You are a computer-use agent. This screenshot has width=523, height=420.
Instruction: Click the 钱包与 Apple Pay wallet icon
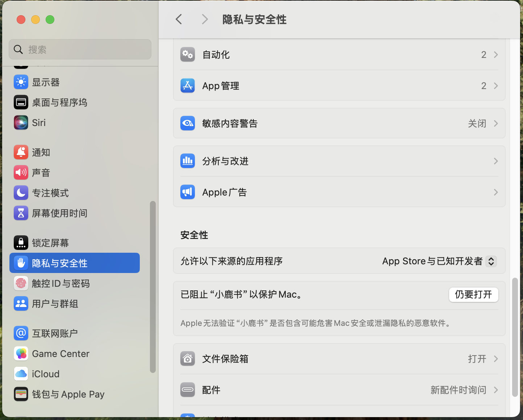click(21, 394)
